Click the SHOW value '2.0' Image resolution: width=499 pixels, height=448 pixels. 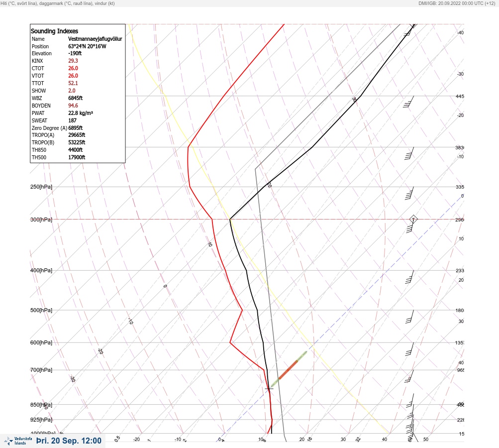(x=72, y=91)
